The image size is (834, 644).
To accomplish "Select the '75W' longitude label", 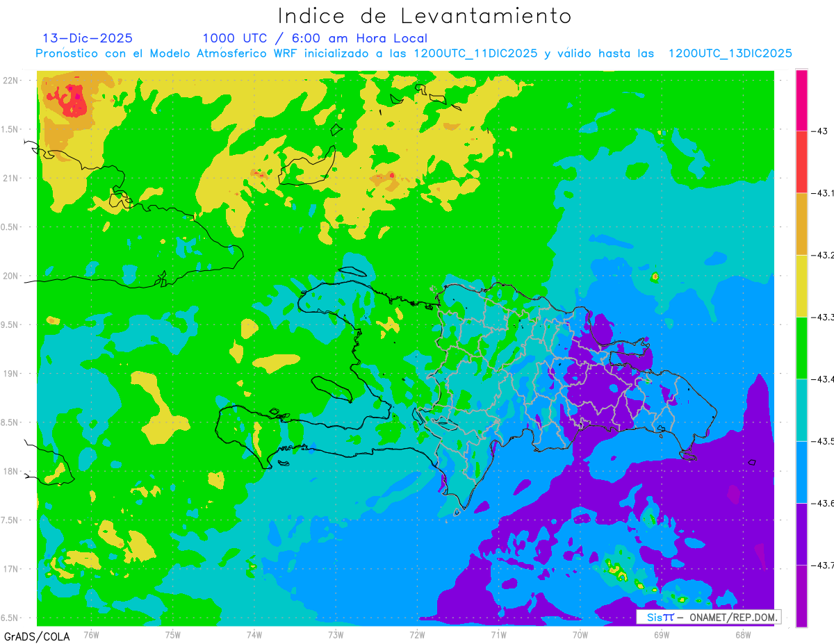I will [x=173, y=634].
